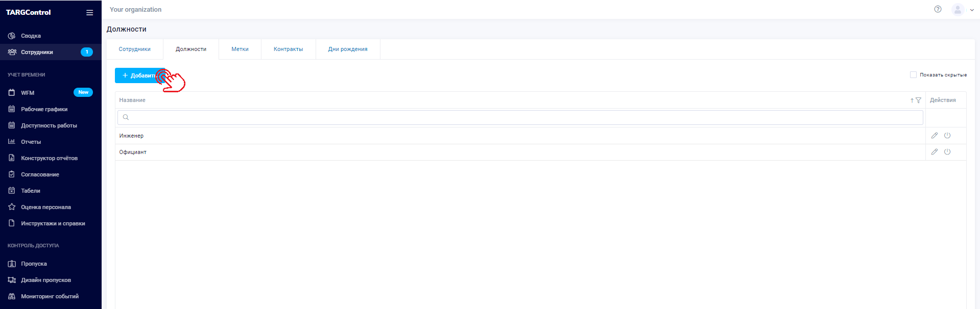Viewport: 980px width, 309px height.
Task: Open Мониторинг событий in sidebar
Action: pyautogui.click(x=51, y=296)
